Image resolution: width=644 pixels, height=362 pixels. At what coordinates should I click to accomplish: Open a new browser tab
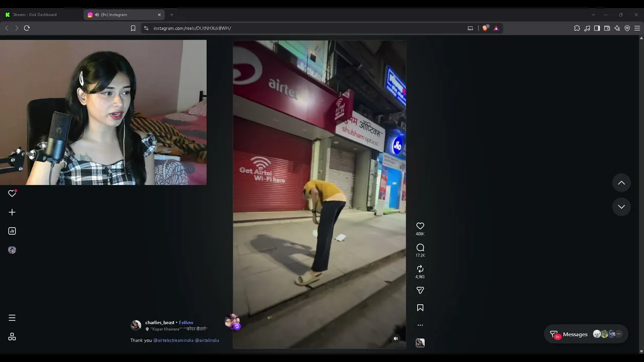pyautogui.click(x=172, y=15)
